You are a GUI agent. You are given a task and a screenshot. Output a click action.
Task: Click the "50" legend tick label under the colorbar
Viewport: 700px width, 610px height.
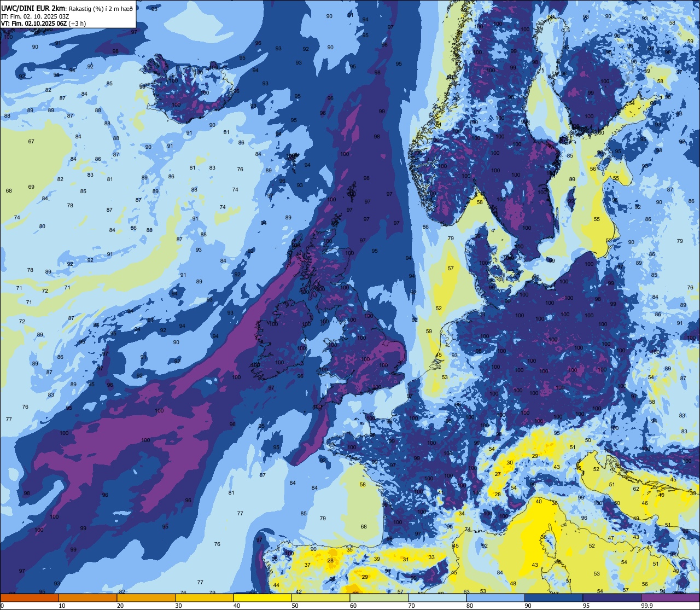[x=295, y=606]
